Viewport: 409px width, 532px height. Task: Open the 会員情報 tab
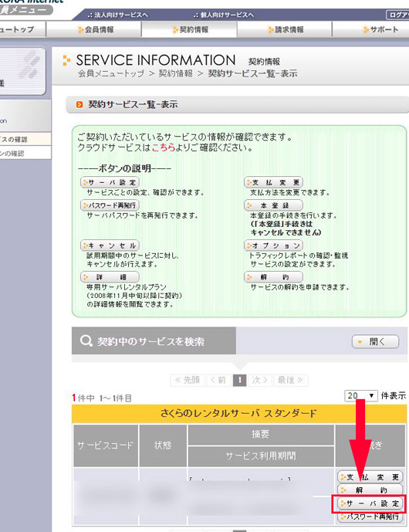pos(93,29)
